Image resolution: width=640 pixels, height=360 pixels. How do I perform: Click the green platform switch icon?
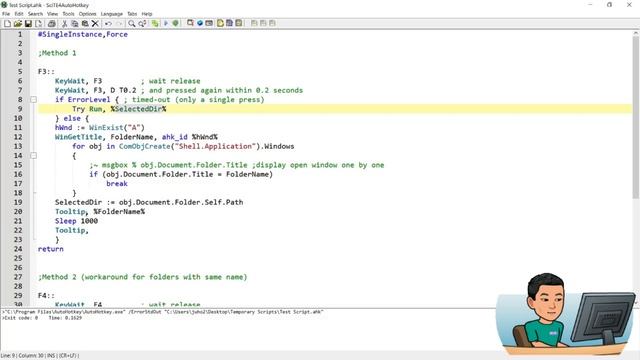point(155,23)
